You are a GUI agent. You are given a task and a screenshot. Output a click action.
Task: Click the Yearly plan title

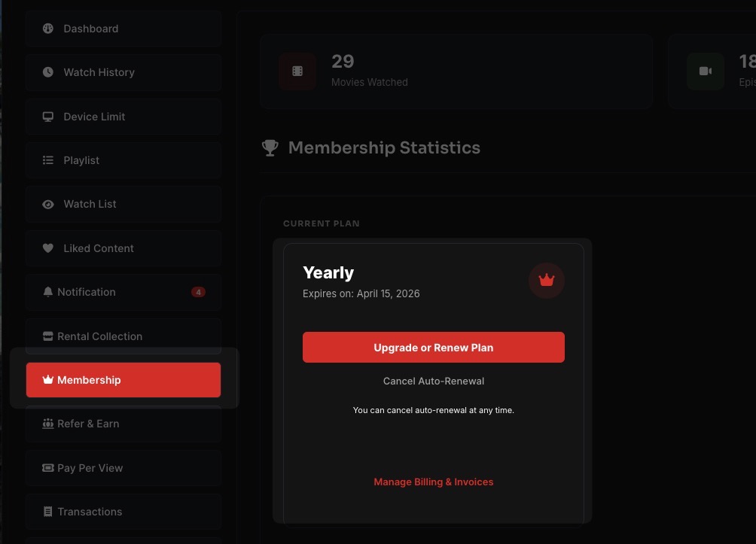(x=328, y=273)
